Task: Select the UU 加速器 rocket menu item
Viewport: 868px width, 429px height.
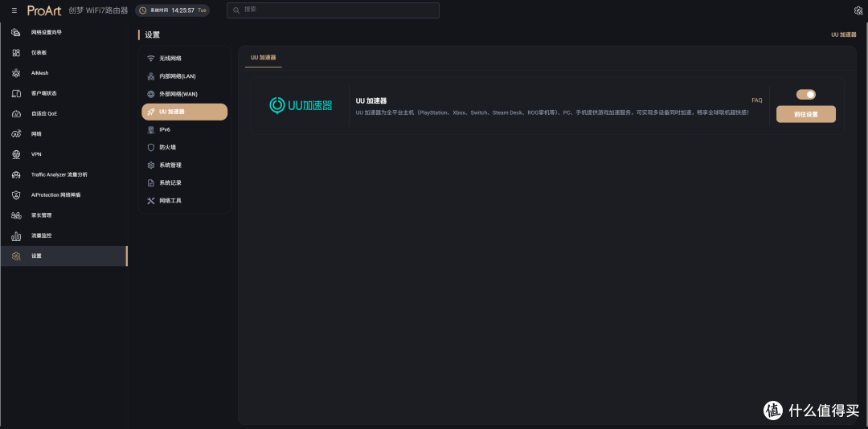Action: click(x=184, y=112)
